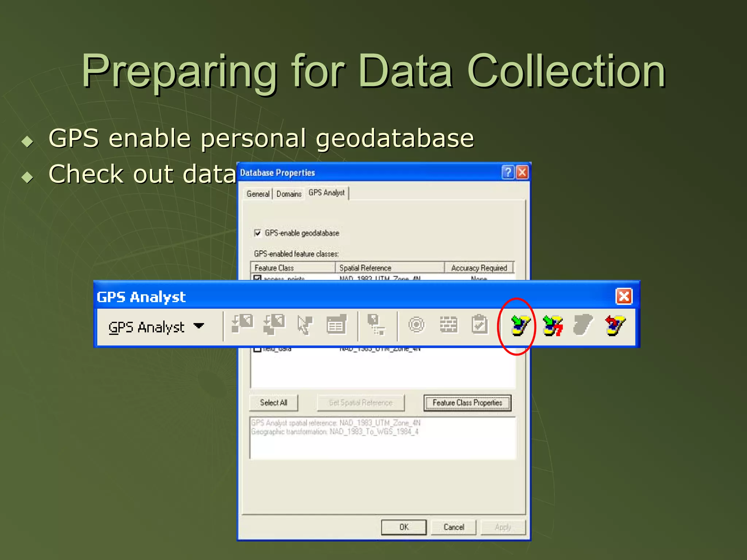Open Feature Class Properties

tap(467, 402)
